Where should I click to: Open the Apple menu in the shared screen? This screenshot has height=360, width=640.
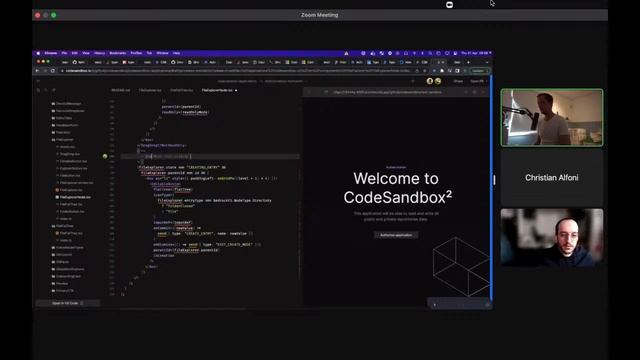point(38,53)
